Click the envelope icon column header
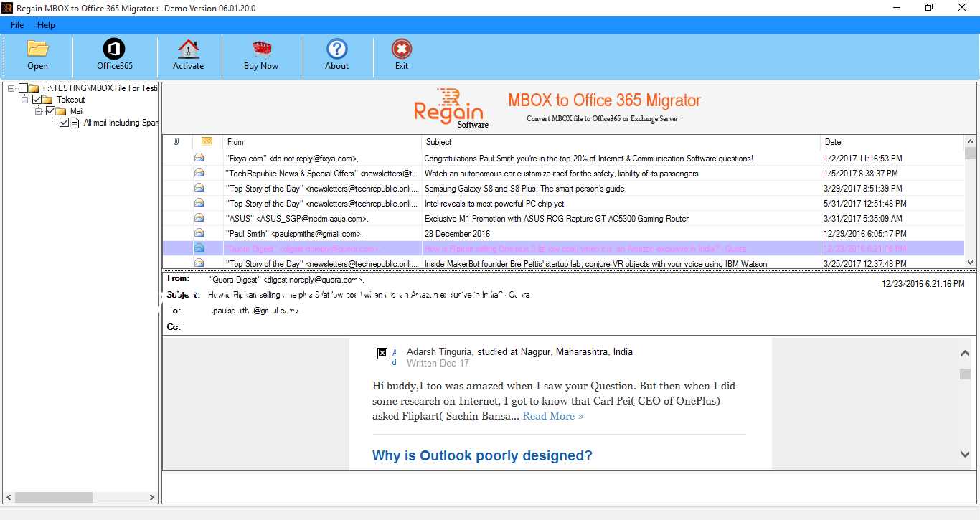This screenshot has height=520, width=980. [x=207, y=141]
